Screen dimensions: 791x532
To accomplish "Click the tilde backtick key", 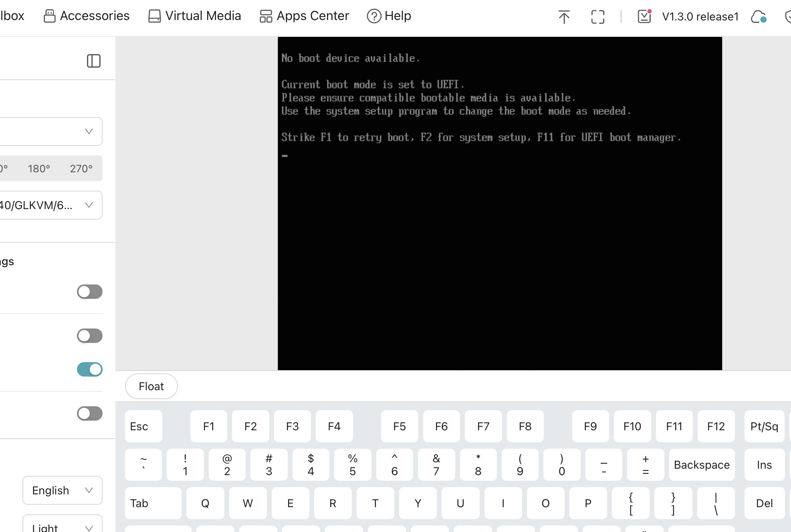I will click(143, 465).
